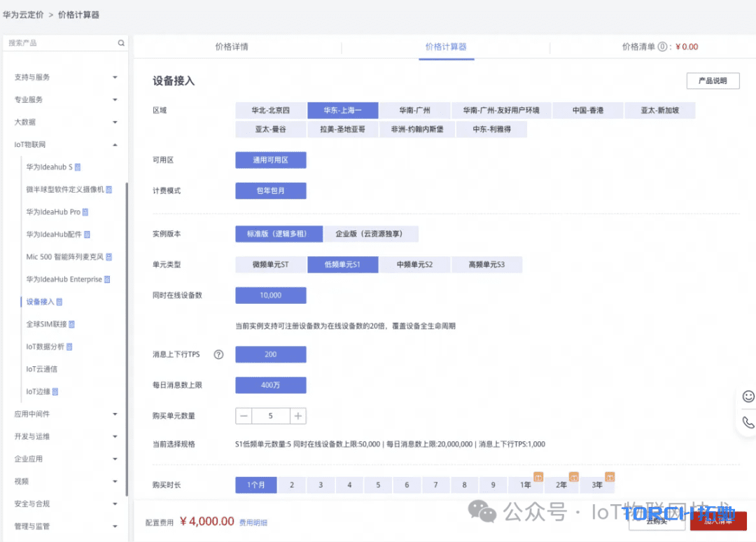Select region 中东-利雅得
Viewport: 756px width, 542px height.
491,130
